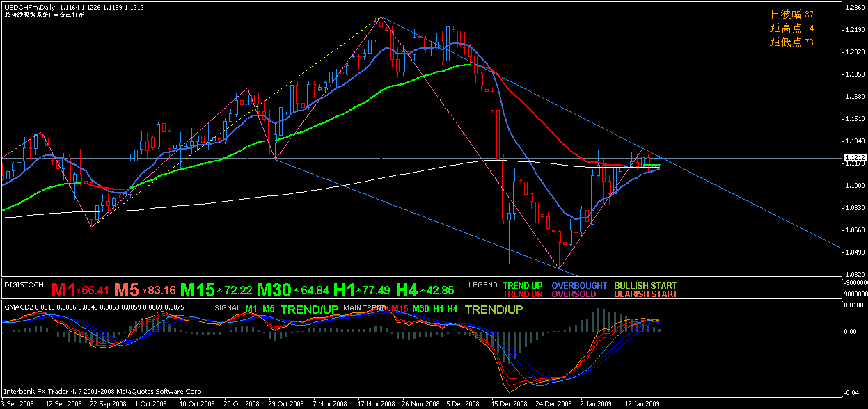
Task: Click the TREND DN legend entry
Action: (523, 294)
